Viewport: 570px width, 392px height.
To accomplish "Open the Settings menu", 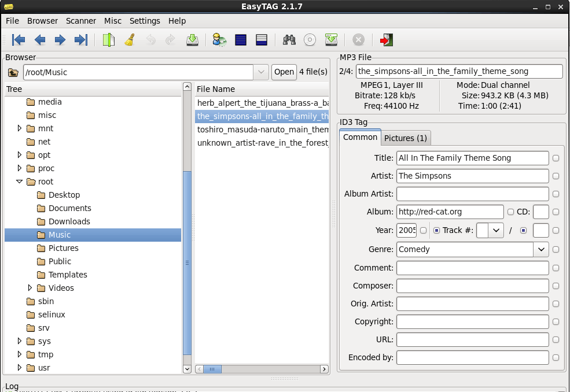I will click(x=145, y=21).
